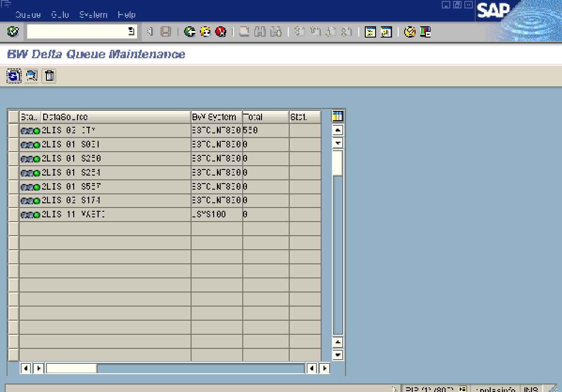Image resolution: width=562 pixels, height=392 pixels.
Task: Click right arrow beside left horizontal scroll arrow
Action: [38, 369]
